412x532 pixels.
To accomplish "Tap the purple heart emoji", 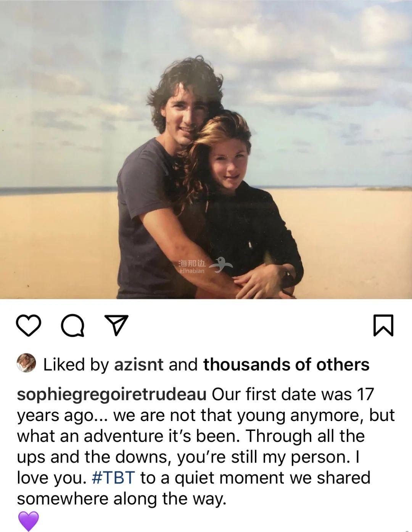I will [29, 521].
